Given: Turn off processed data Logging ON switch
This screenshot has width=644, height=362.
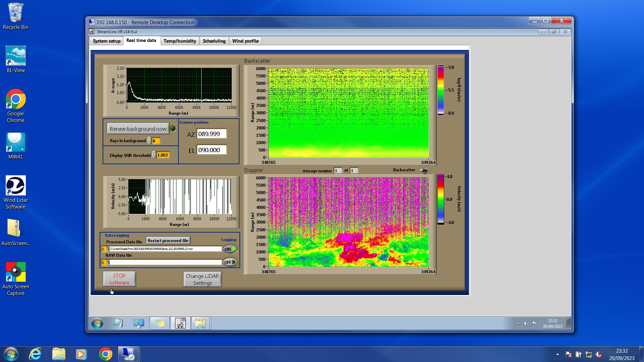Looking at the screenshot, I should 230,249.
